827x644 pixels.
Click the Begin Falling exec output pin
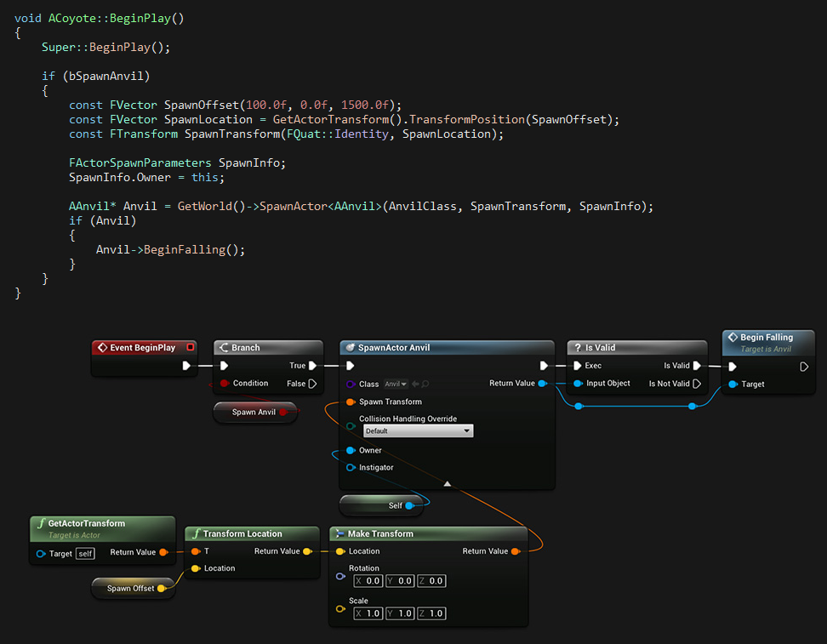click(804, 367)
